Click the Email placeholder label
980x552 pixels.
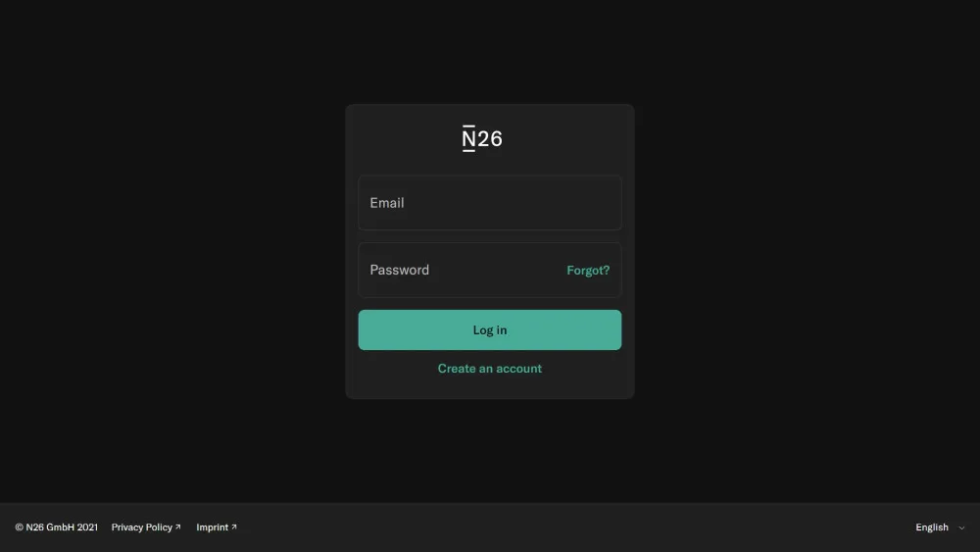(x=387, y=203)
